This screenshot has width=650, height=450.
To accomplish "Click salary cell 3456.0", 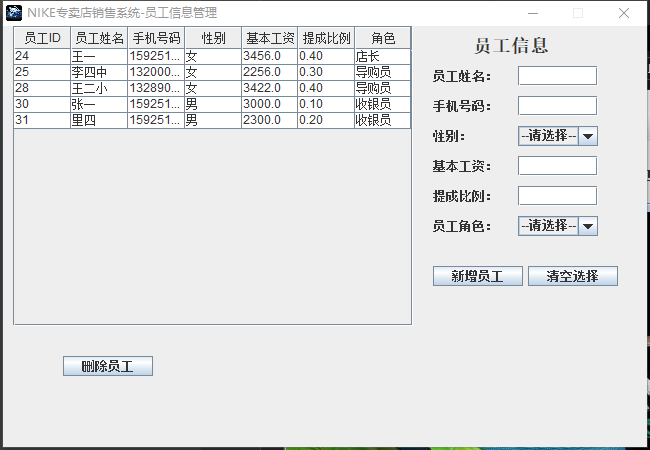I will tap(270, 56).
